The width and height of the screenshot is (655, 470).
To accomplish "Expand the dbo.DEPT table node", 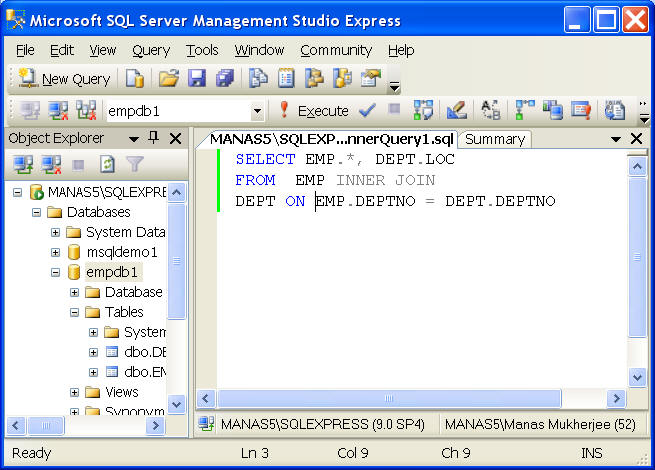I will [94, 353].
